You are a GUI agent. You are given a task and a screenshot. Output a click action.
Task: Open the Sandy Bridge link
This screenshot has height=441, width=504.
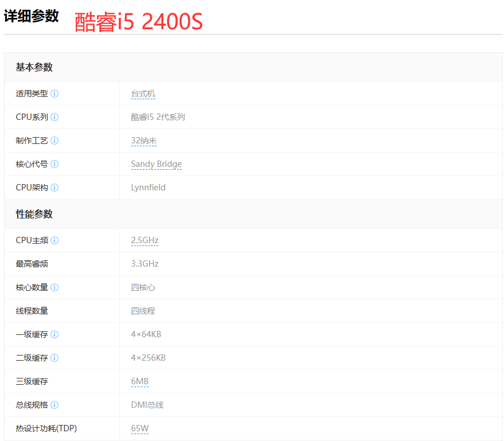[x=156, y=164]
